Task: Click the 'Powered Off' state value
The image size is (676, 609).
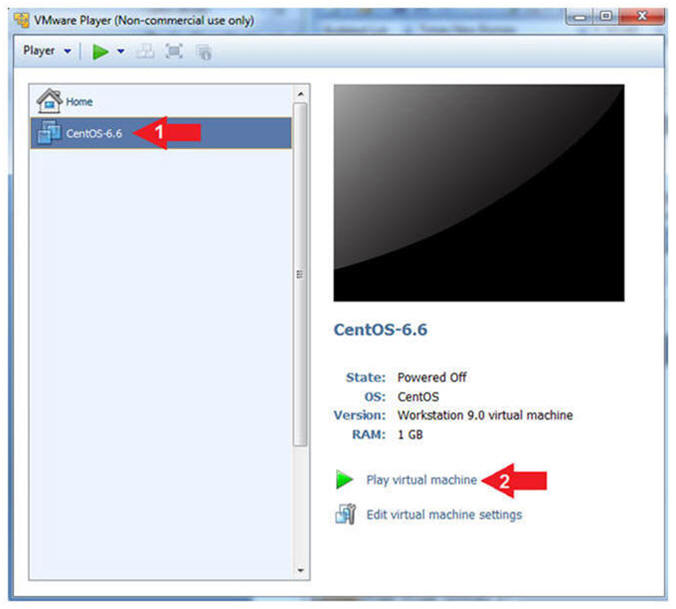Action: coord(432,378)
